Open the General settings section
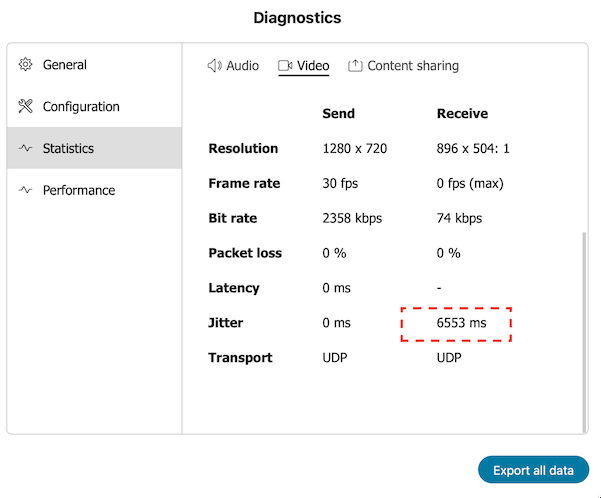Viewport: 601px width, 498px height. [64, 65]
